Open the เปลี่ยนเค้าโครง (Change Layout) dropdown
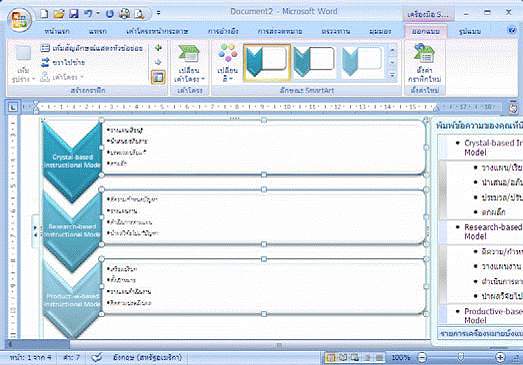Viewport: 523px width, 365px height. [189, 63]
